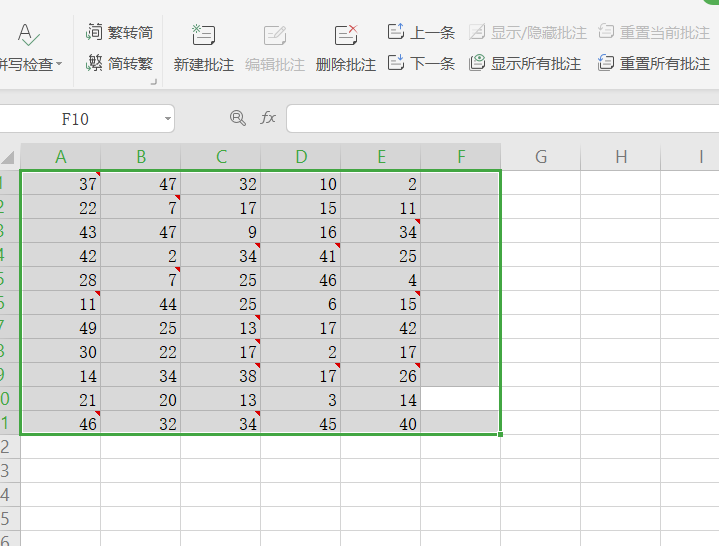Go to next comment with 下一条
Viewport: 719px width, 546px height.
(421, 63)
